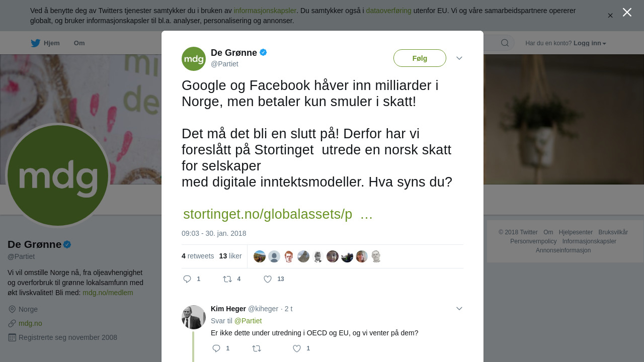Expand options chevron on Kim Heger's reply
The height and width of the screenshot is (362, 644).
click(459, 309)
